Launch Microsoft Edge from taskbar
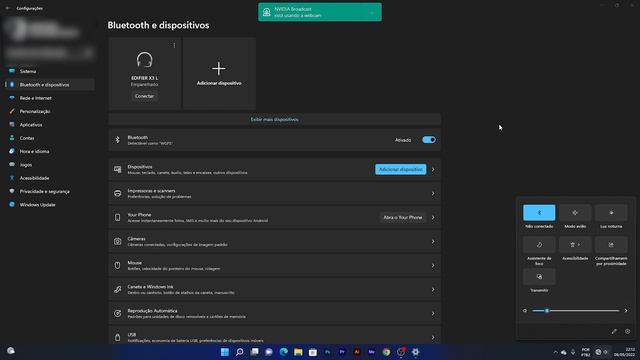Image resolution: width=640 pixels, height=360 pixels. [284, 352]
